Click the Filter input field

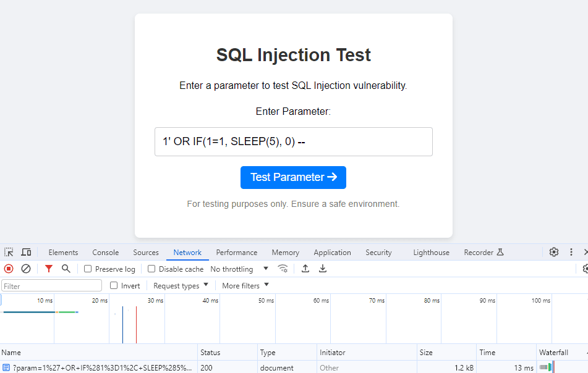(x=51, y=285)
